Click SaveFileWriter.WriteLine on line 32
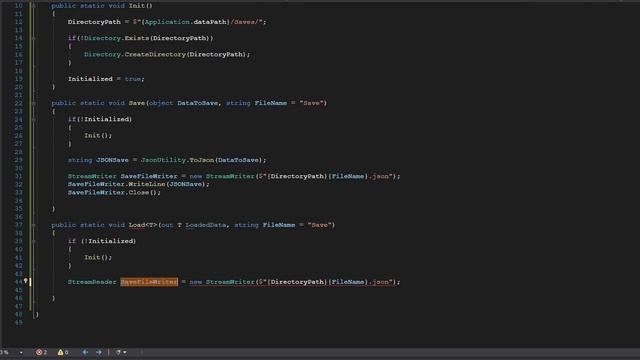Screen dimensions: 640x360 116,184
